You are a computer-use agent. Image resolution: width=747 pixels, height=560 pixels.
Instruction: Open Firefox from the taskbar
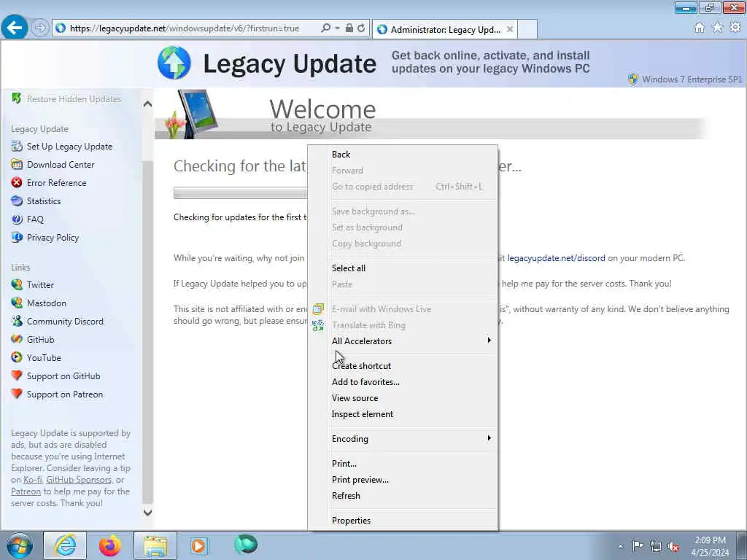click(110, 545)
